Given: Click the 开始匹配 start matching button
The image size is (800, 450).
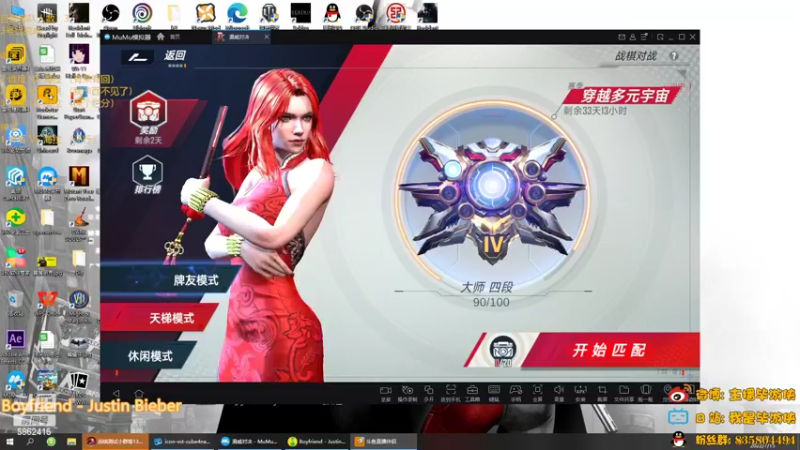Looking at the screenshot, I should [609, 350].
